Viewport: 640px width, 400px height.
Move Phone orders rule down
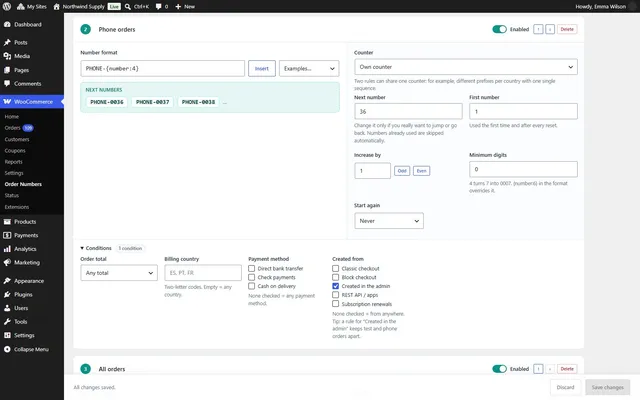pos(550,29)
